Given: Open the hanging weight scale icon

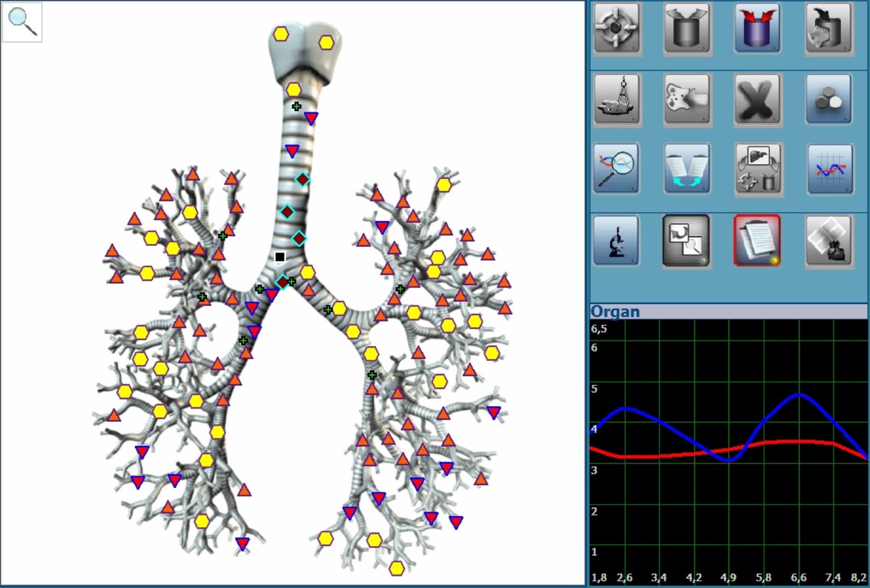Looking at the screenshot, I should point(616,99).
